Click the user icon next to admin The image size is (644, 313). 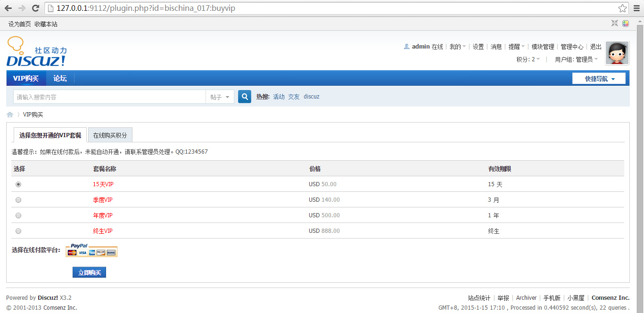[x=407, y=47]
